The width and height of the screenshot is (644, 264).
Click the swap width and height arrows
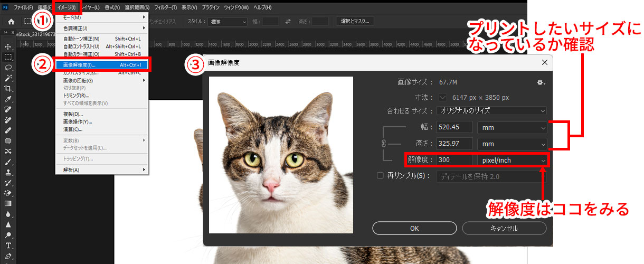point(288,22)
